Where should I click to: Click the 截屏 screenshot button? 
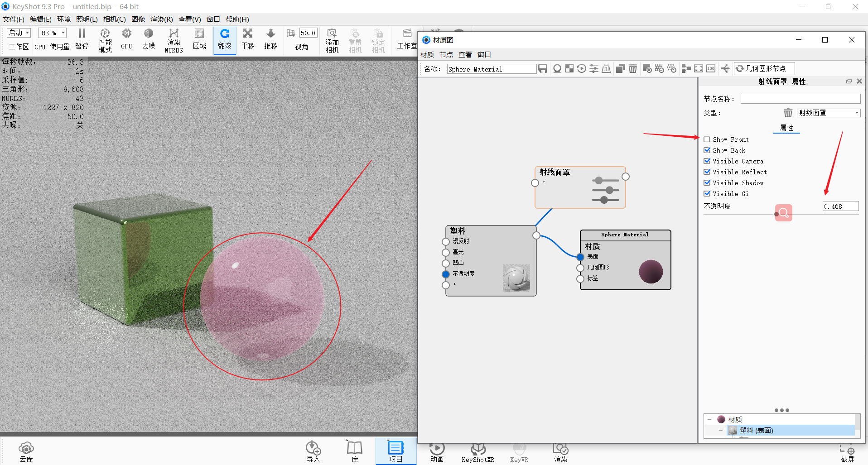848,453
